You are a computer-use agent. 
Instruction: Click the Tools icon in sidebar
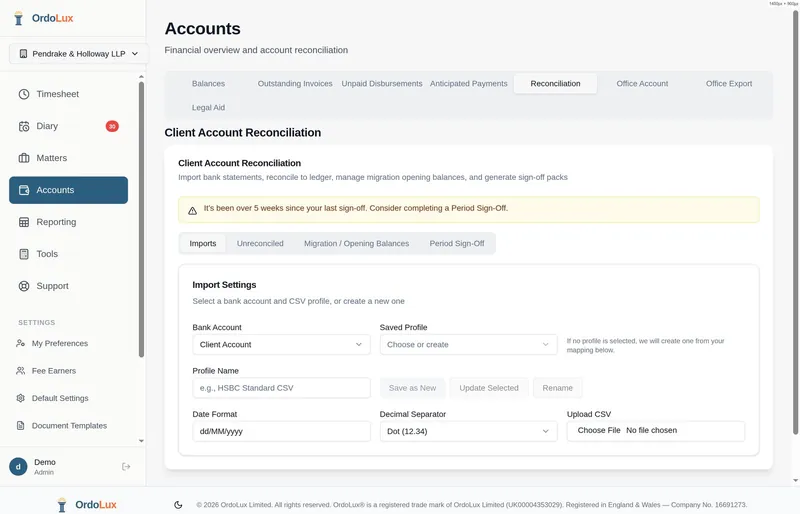coord(24,254)
